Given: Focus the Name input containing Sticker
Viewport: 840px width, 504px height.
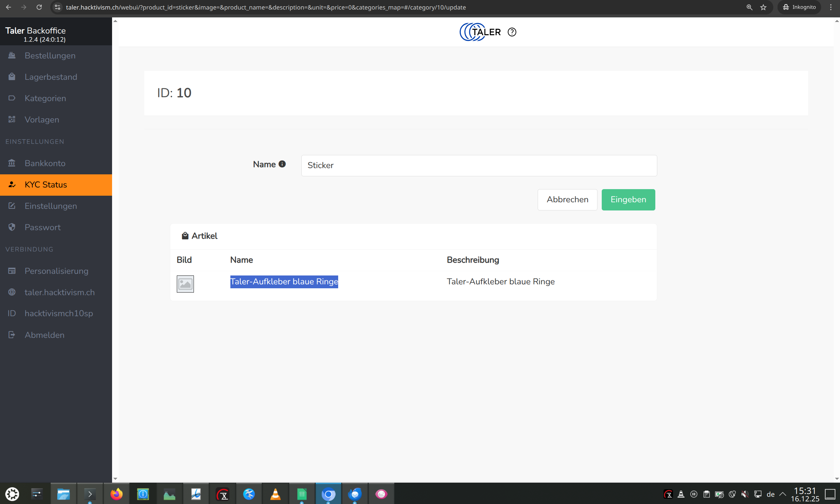Looking at the screenshot, I should (x=478, y=165).
